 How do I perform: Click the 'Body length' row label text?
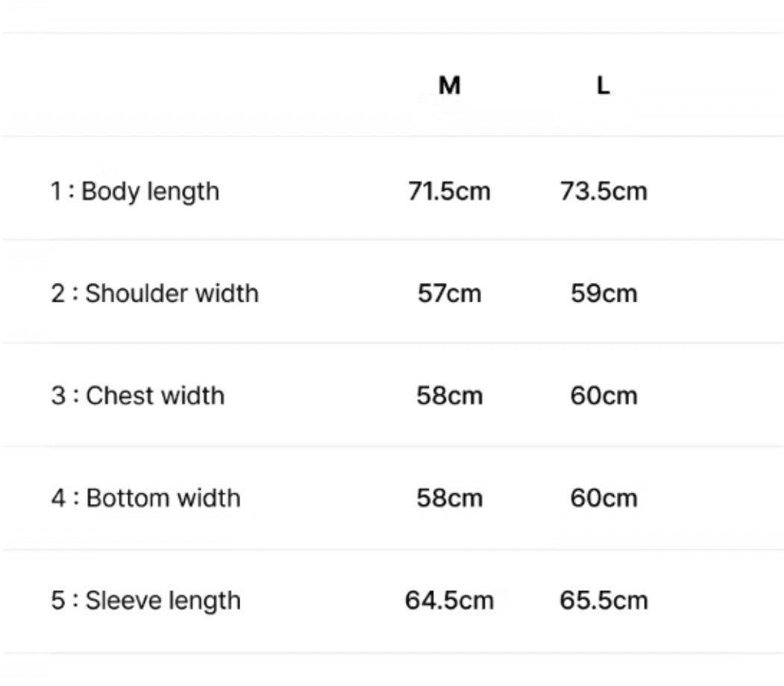pos(150,191)
